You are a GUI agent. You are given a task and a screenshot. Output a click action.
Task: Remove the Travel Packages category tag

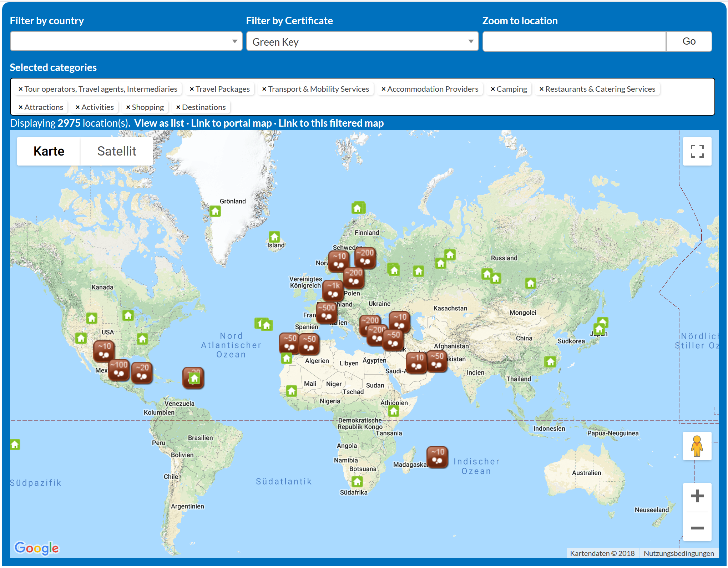point(192,89)
